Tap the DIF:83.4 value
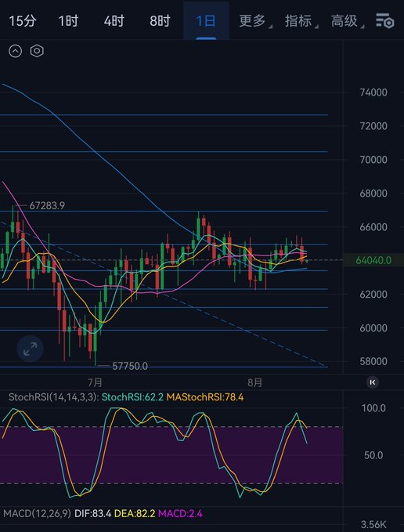The height and width of the screenshot is (532, 404). [92, 514]
